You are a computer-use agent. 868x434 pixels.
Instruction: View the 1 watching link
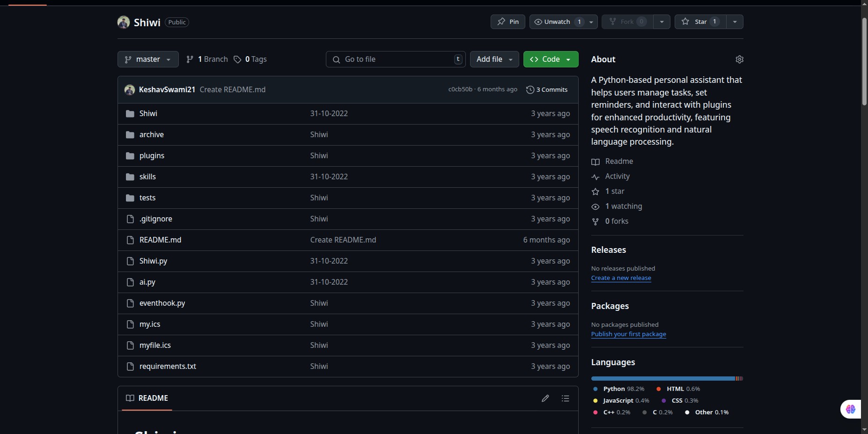coord(617,206)
